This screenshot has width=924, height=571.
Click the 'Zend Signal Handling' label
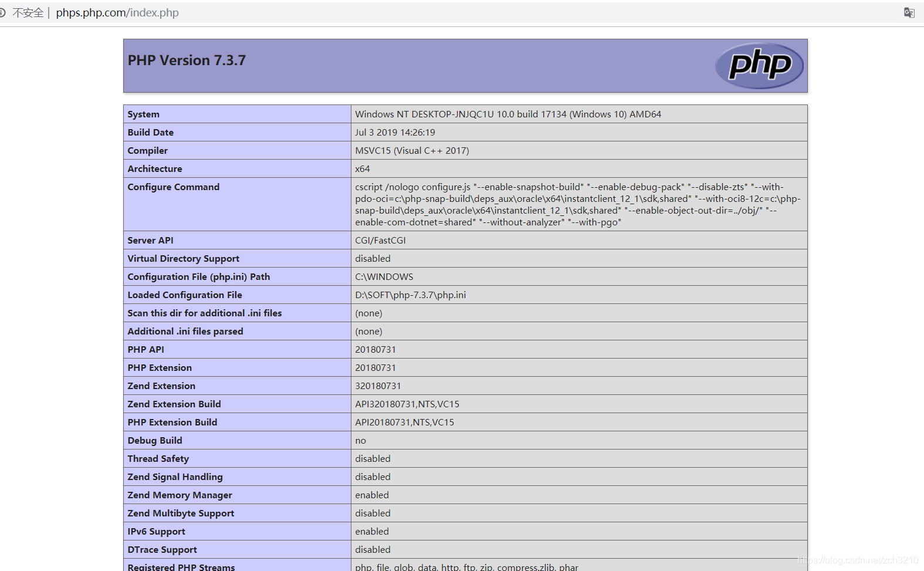[175, 477]
